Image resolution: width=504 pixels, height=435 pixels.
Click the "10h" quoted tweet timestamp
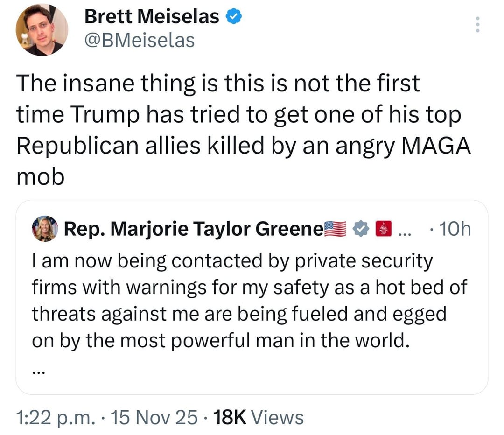coord(452,229)
